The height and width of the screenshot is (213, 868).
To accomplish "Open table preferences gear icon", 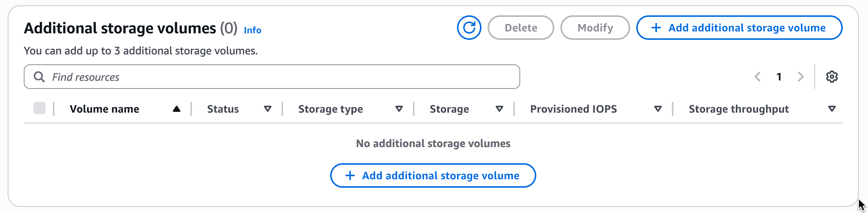I will (832, 77).
